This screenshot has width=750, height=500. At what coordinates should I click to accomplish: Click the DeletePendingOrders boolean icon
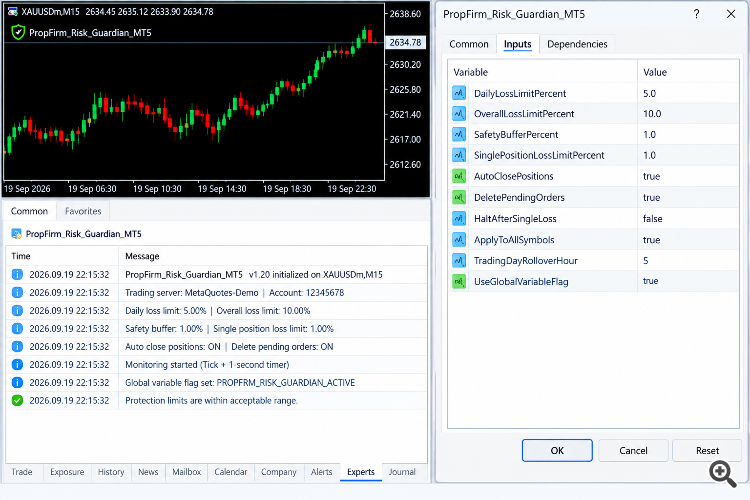click(x=459, y=197)
